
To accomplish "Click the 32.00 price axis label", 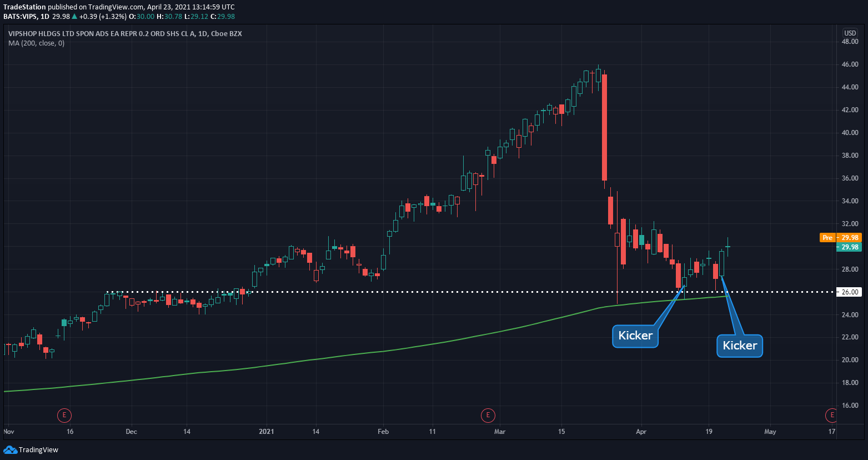I will tap(850, 224).
